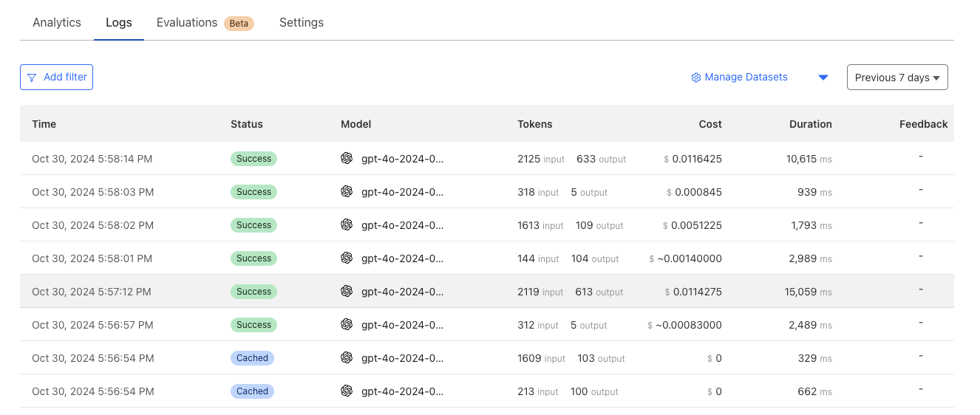Click the funnel icon in Add filter

32,78
